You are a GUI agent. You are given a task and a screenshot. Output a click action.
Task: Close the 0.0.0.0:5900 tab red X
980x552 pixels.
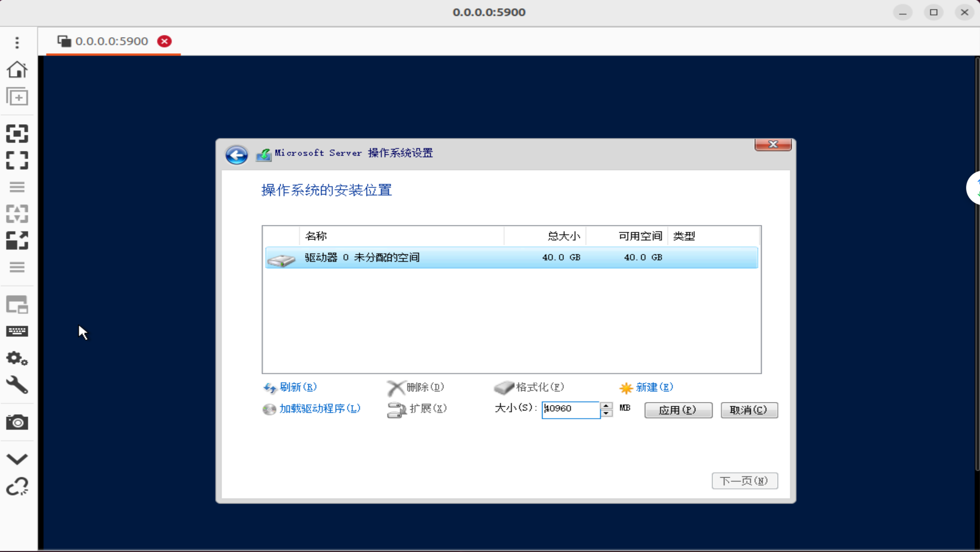click(164, 41)
